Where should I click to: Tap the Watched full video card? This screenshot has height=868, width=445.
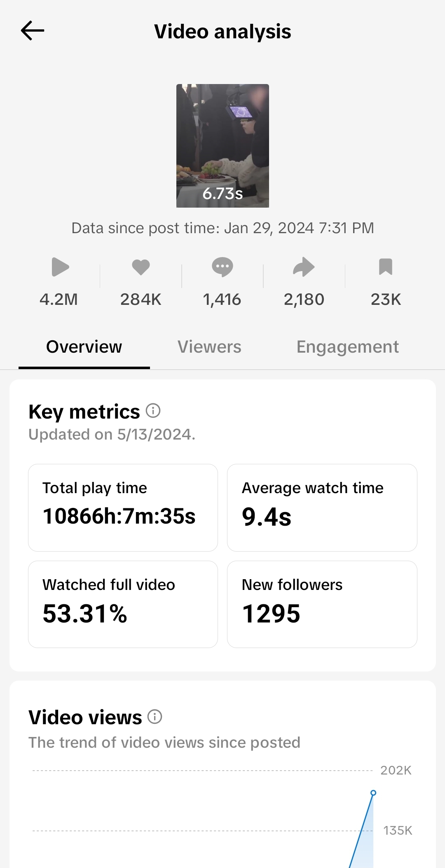coord(123,604)
